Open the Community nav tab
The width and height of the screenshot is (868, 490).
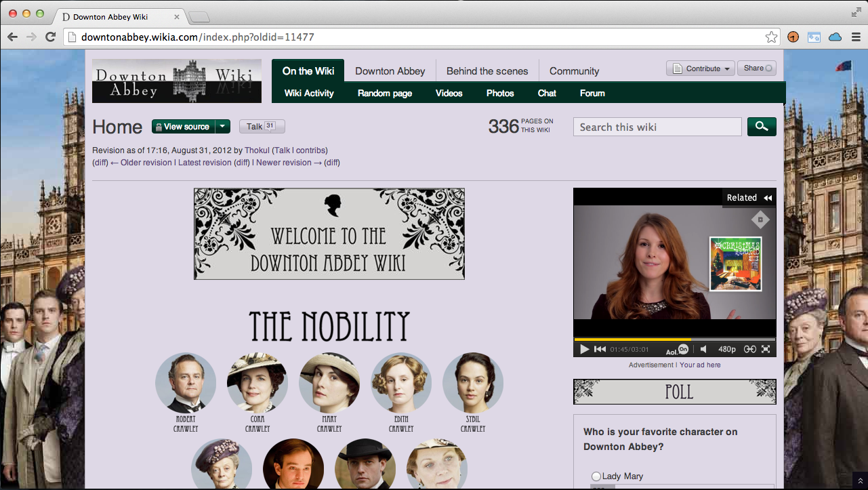point(574,70)
